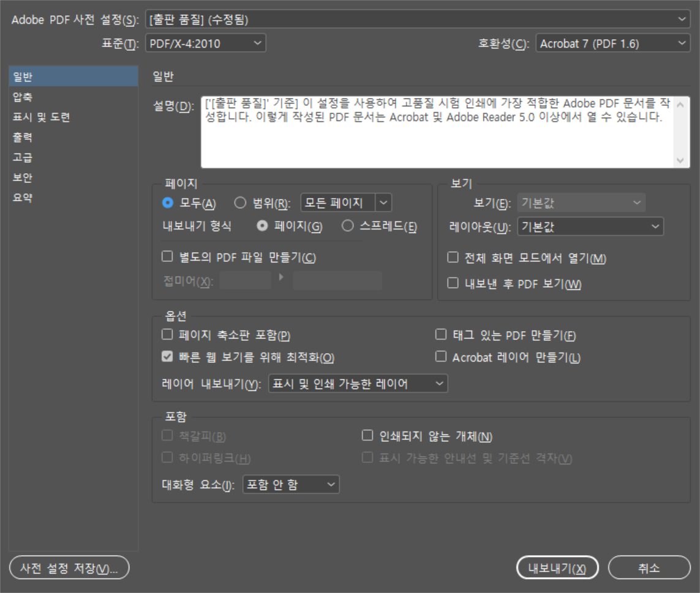Screen dimensions: 700x593
Task: Enable 별도의 PDF 파일 만들기 checkbox
Action: pyautogui.click(x=167, y=256)
